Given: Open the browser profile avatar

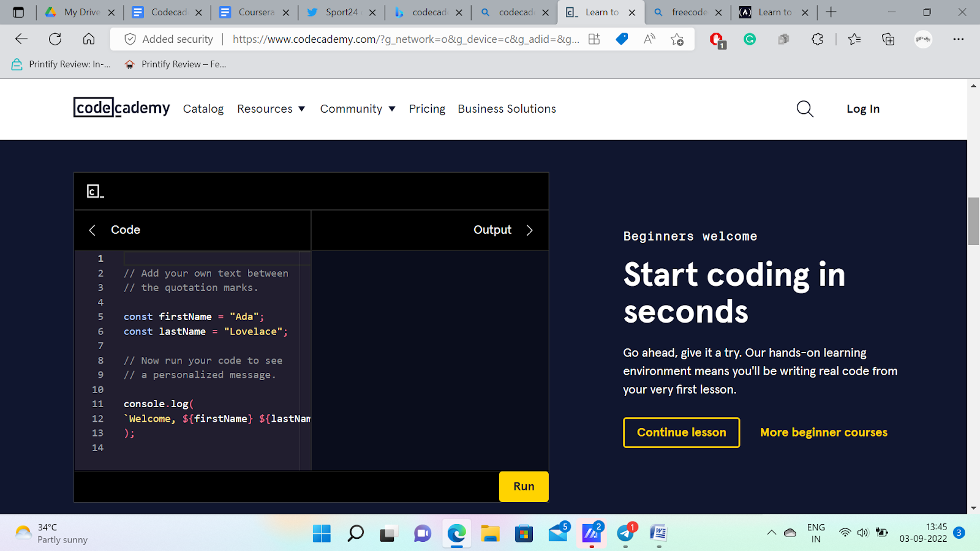Looking at the screenshot, I should click(923, 39).
